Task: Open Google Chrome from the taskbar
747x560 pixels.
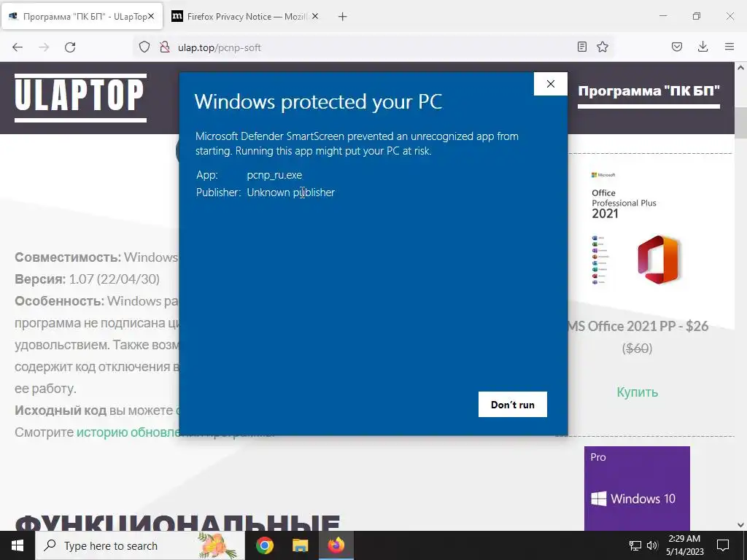Action: coord(264,545)
